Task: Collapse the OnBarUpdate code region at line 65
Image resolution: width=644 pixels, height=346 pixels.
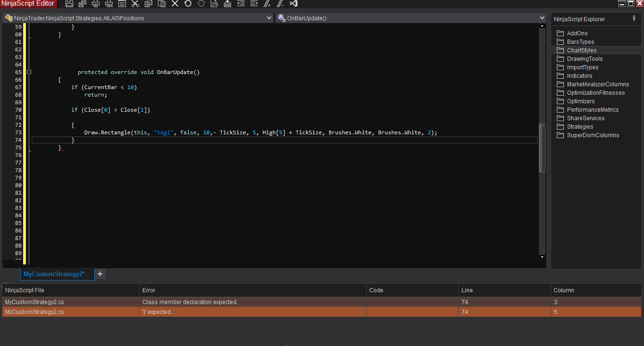Action: point(29,72)
